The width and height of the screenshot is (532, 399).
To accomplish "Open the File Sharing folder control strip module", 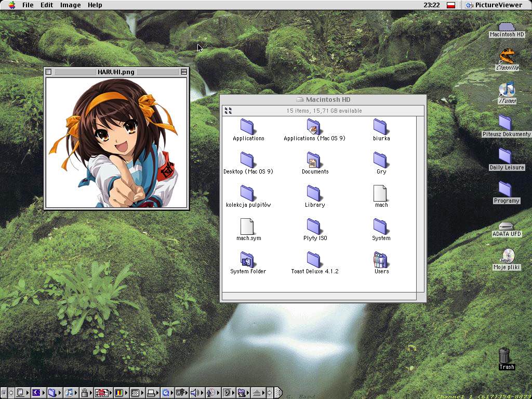I will click(x=54, y=393).
